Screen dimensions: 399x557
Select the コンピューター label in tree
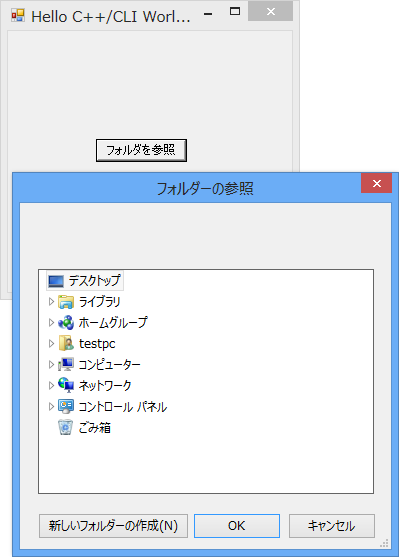click(x=109, y=364)
